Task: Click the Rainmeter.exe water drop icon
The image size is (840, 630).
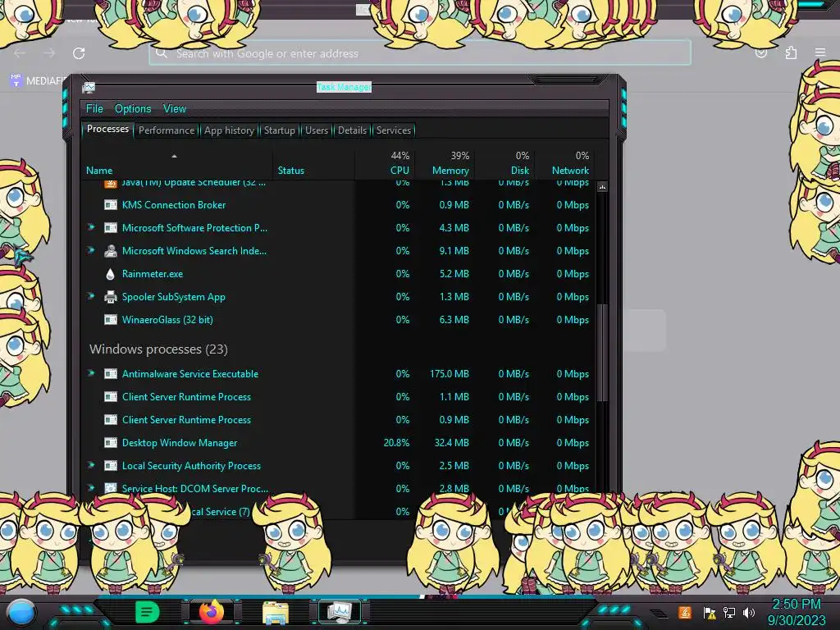Action: coord(111,274)
